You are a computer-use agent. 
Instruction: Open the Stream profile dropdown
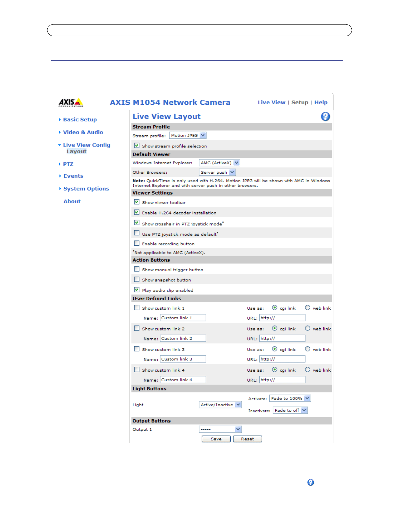tap(188, 135)
